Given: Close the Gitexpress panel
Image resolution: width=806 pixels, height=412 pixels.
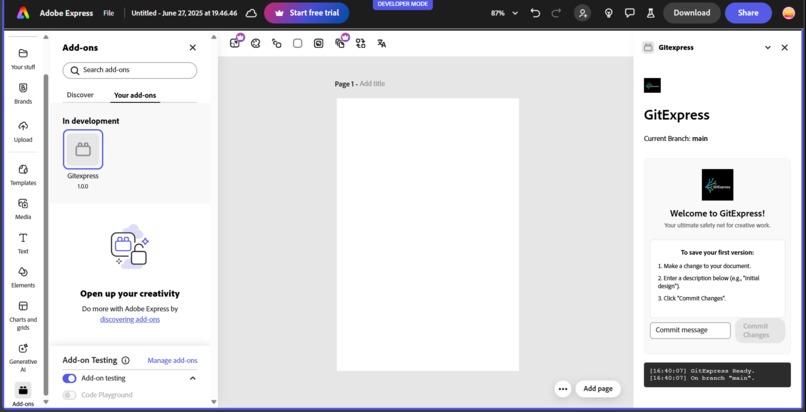Looking at the screenshot, I should [x=784, y=47].
